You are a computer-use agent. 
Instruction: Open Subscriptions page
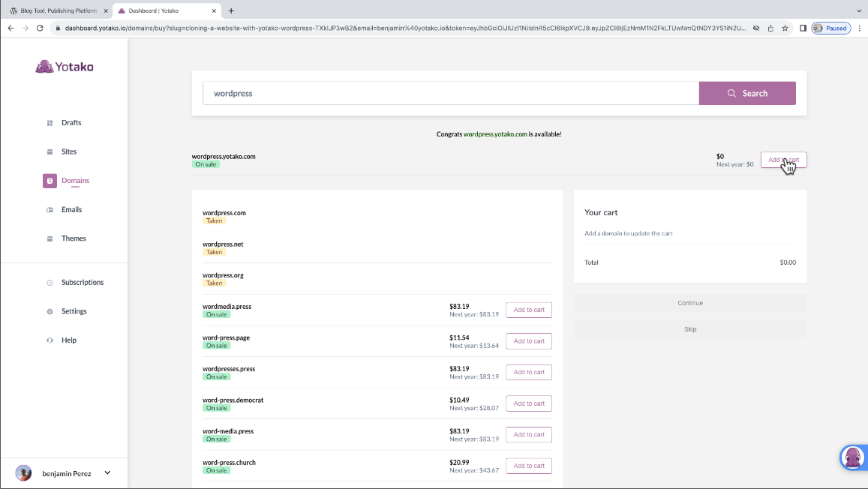[x=83, y=283]
